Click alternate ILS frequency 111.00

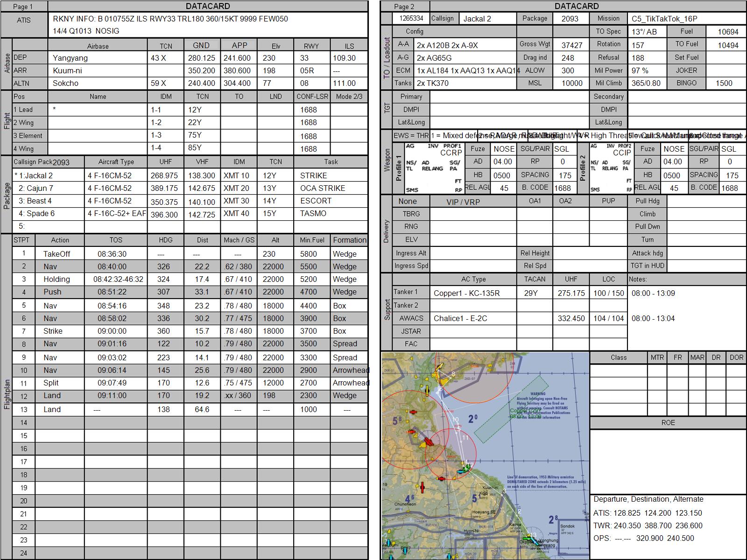coord(345,83)
